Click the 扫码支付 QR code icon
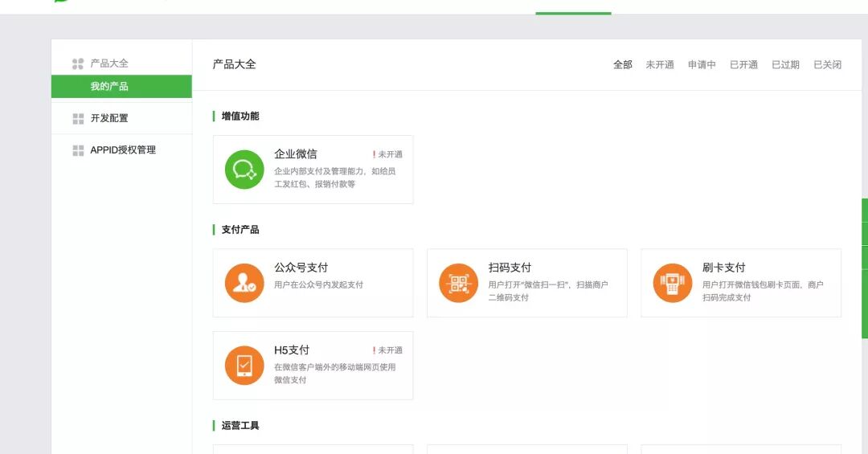Screen dimensions: 868x454 [x=458, y=283]
